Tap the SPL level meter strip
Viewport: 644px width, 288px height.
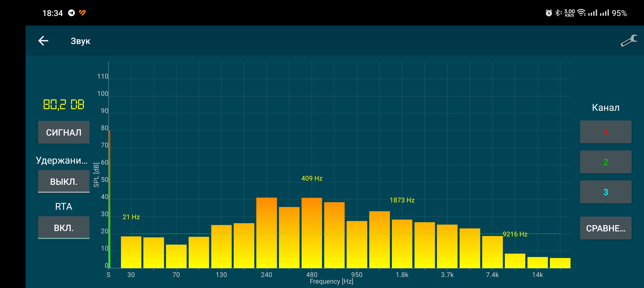109,200
